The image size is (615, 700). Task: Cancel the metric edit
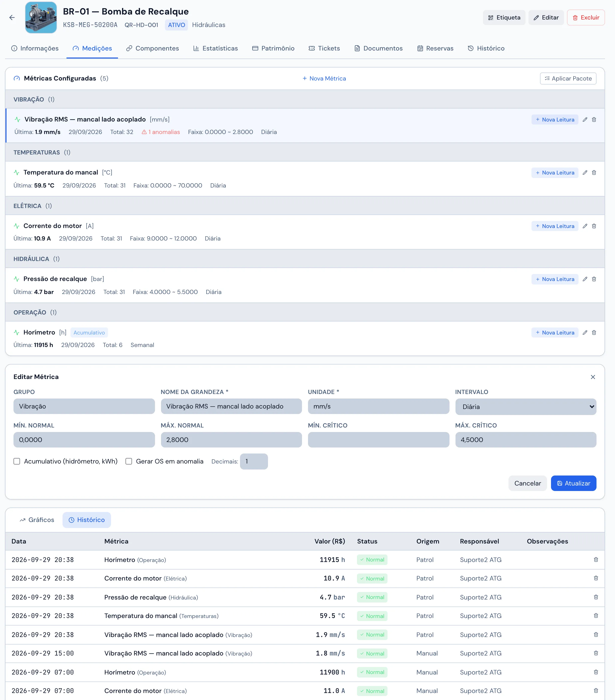[527, 483]
